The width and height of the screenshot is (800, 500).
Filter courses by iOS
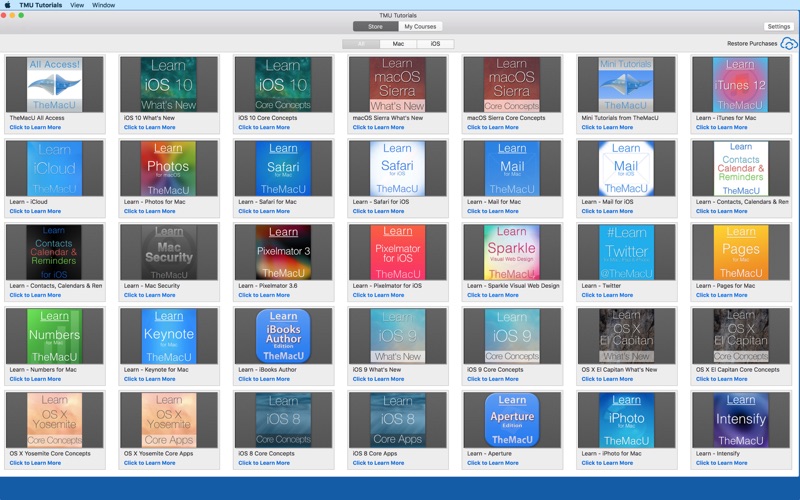coord(435,44)
